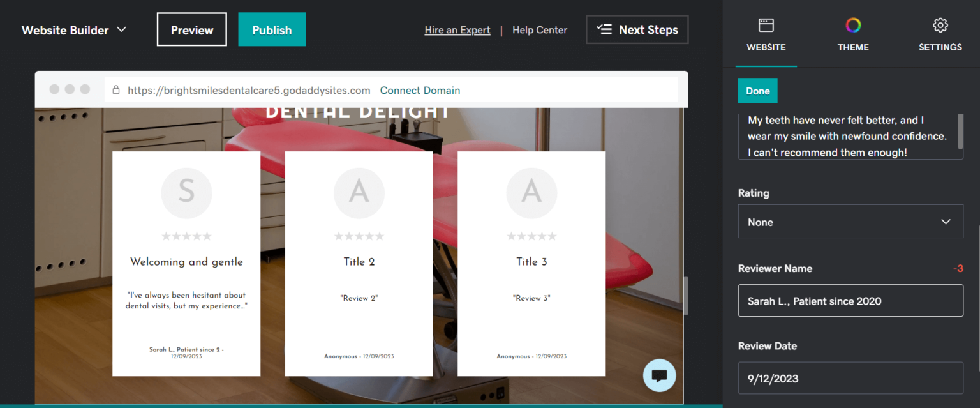Click Connect Domain next to the URL
Screen dimensions: 980x408
(x=420, y=90)
